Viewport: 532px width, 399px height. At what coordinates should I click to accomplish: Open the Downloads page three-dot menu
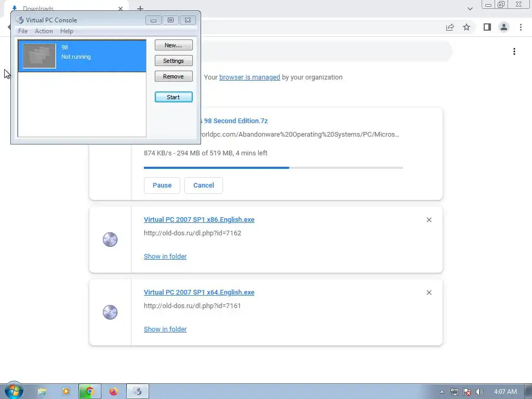tap(514, 51)
